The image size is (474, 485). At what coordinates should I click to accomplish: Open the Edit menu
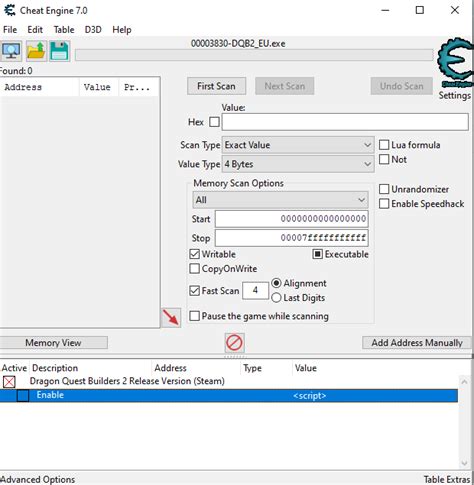pyautogui.click(x=35, y=30)
